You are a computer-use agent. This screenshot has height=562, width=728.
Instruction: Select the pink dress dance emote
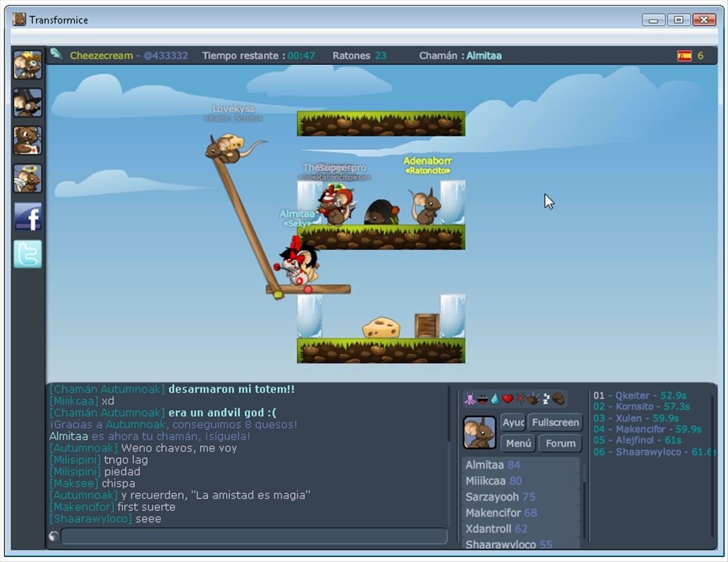pyautogui.click(x=470, y=399)
